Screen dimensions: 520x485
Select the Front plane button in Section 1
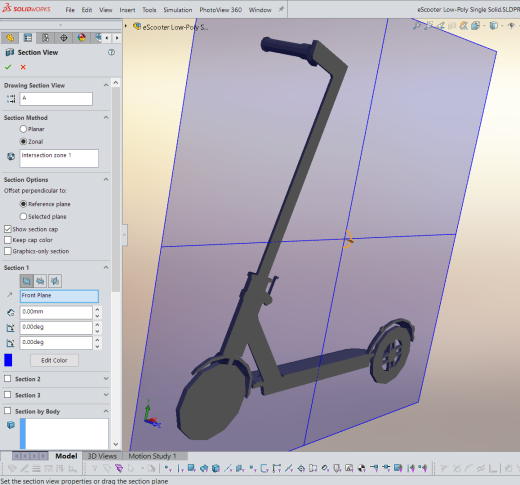pos(26,281)
